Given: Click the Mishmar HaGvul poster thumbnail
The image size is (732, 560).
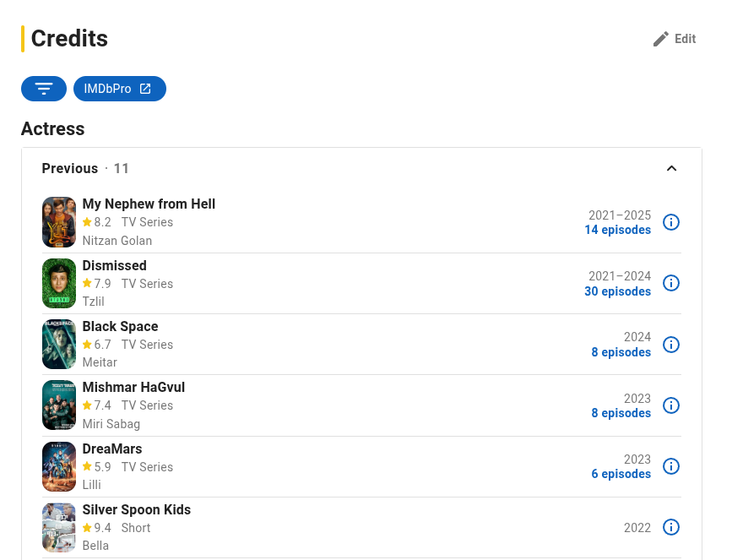Looking at the screenshot, I should pyautogui.click(x=59, y=405).
